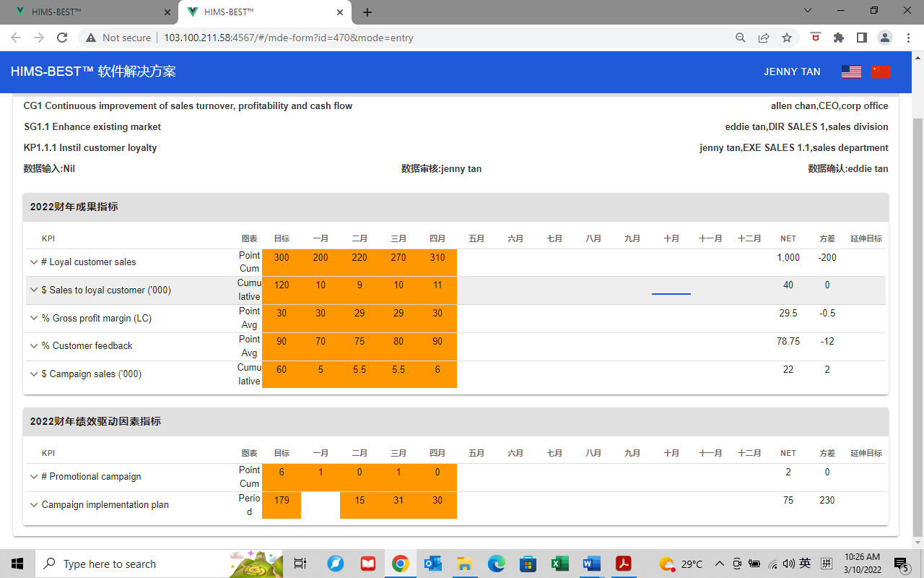Click the share page icon in address bar
This screenshot has height=578, width=924.
(x=764, y=38)
